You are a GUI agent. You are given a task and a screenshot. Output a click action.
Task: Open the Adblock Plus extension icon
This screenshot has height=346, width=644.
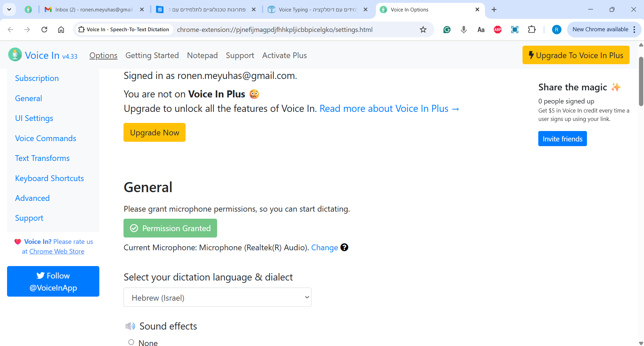pos(498,30)
